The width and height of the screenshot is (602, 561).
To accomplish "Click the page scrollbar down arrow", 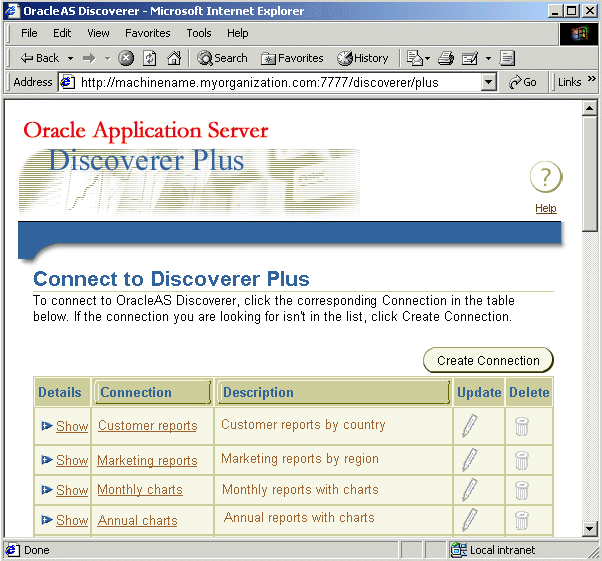I will pyautogui.click(x=589, y=529).
